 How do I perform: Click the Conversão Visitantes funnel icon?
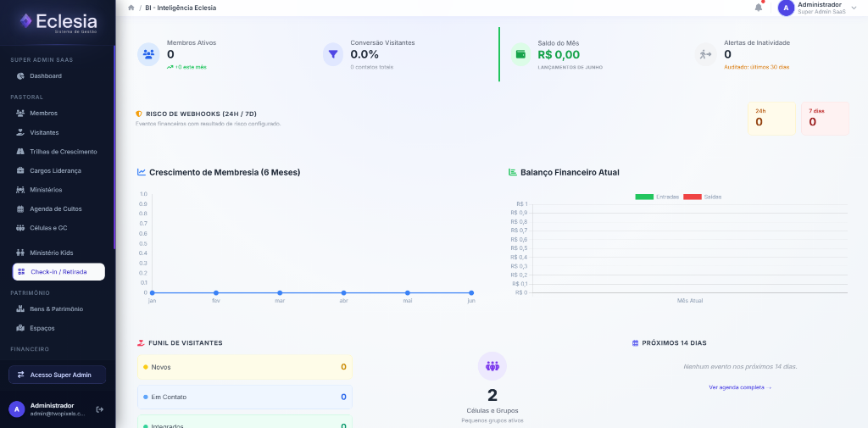[333, 54]
